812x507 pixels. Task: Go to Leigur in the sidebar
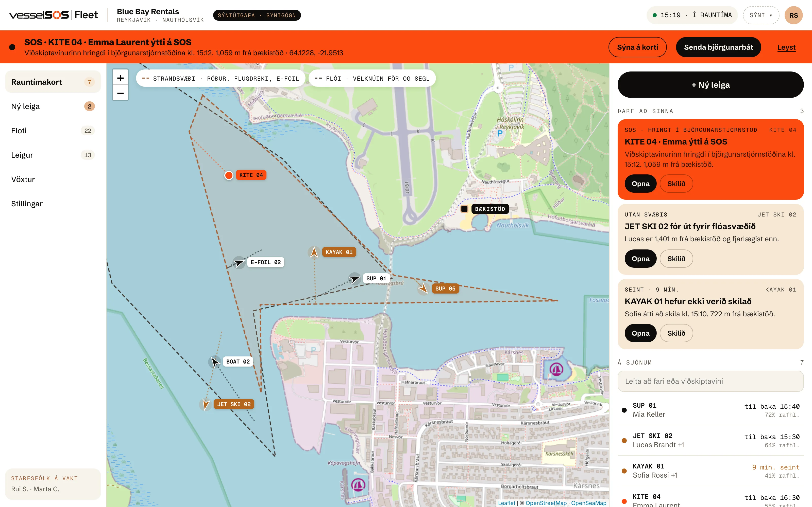(x=53, y=155)
